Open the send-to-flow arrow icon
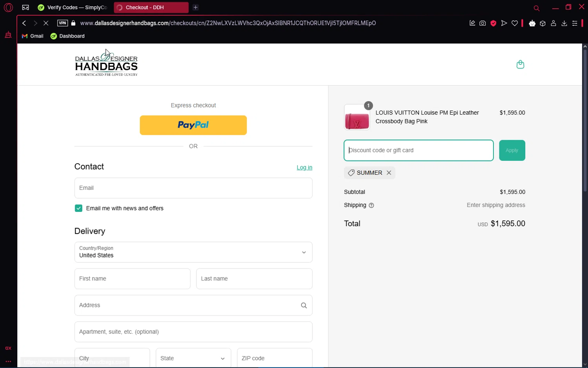The height and width of the screenshot is (368, 588). (504, 23)
